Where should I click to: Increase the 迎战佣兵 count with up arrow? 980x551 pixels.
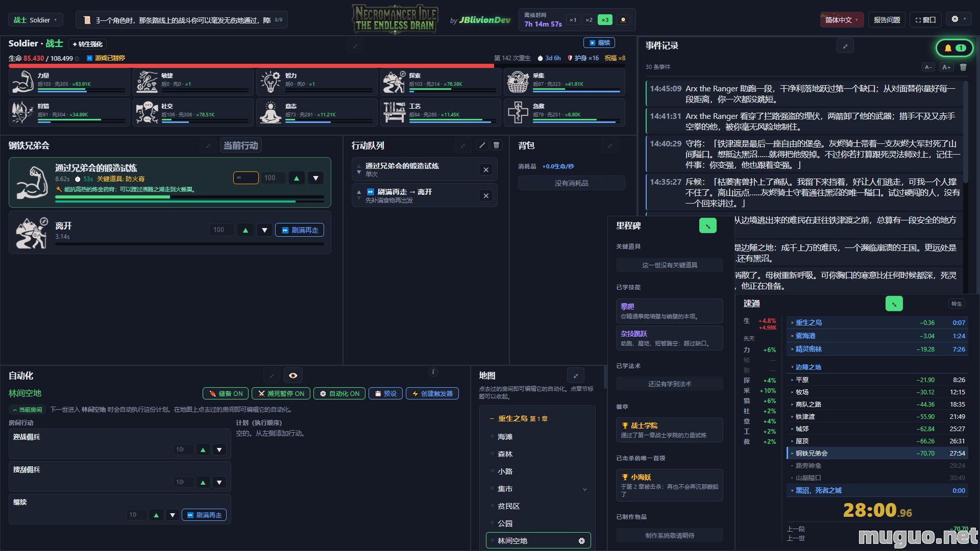coord(203,449)
